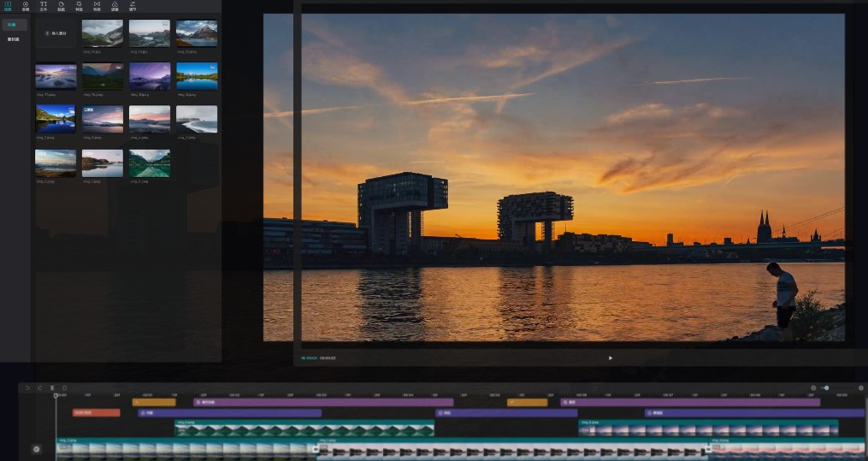Open the Adjust (调节) tab

click(133, 6)
